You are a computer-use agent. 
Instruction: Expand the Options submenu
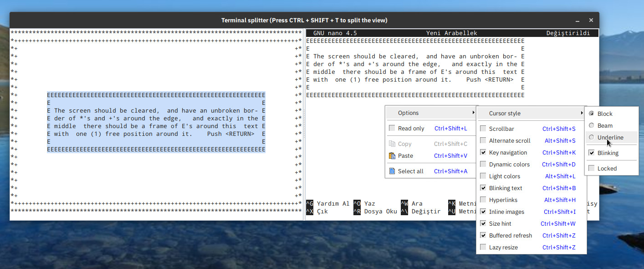[x=430, y=113]
